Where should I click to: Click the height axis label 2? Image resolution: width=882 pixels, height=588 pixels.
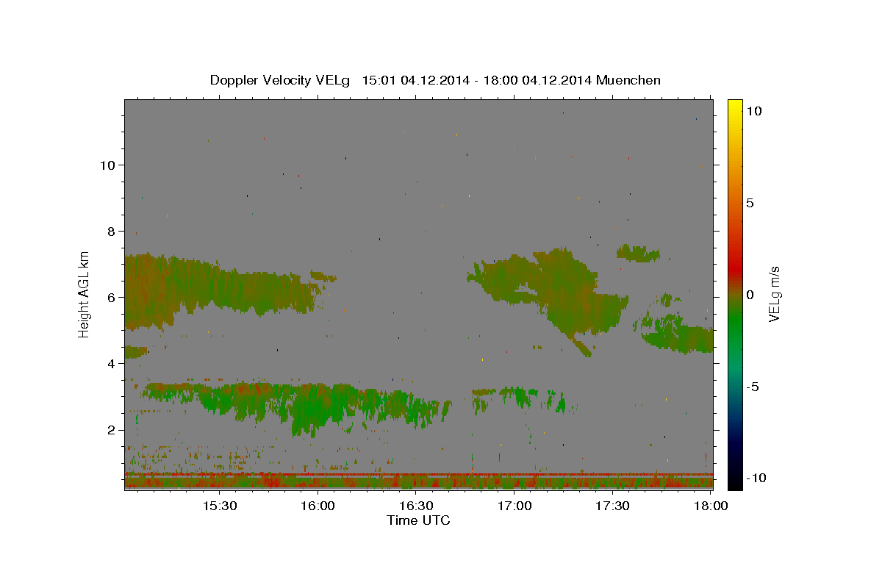coord(112,429)
